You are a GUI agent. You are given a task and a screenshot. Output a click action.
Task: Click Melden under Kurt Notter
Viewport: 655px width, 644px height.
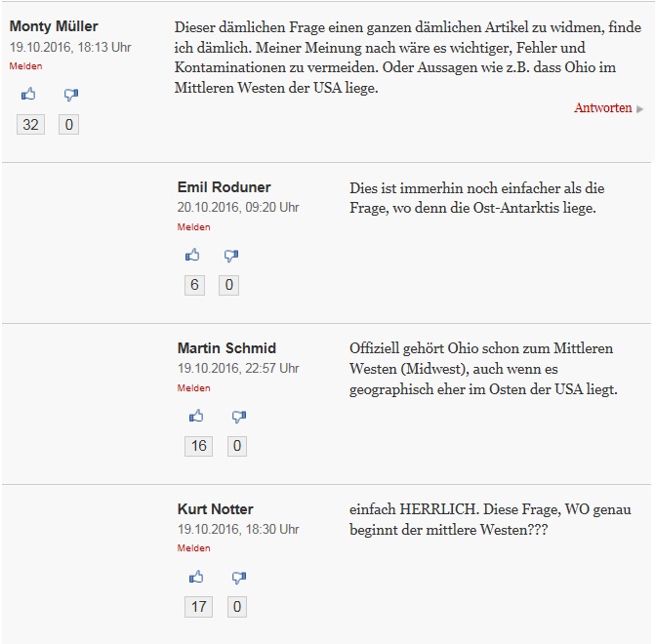pos(193,548)
